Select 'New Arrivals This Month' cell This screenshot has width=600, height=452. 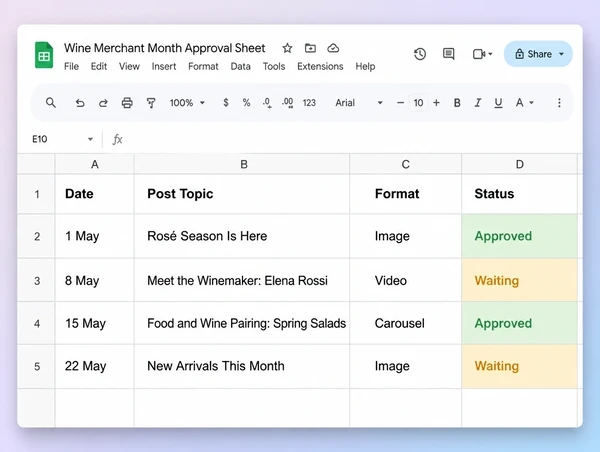[242, 366]
